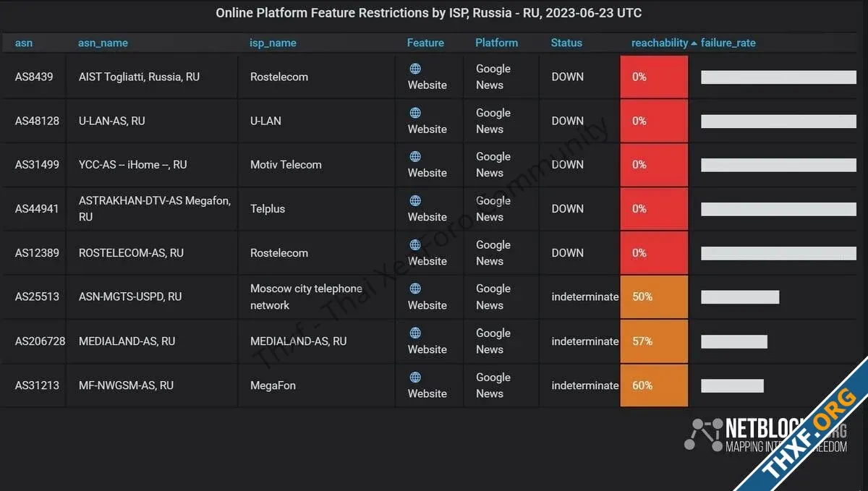Click Google News platform in AS31499 row
868x491 pixels.
click(493, 165)
